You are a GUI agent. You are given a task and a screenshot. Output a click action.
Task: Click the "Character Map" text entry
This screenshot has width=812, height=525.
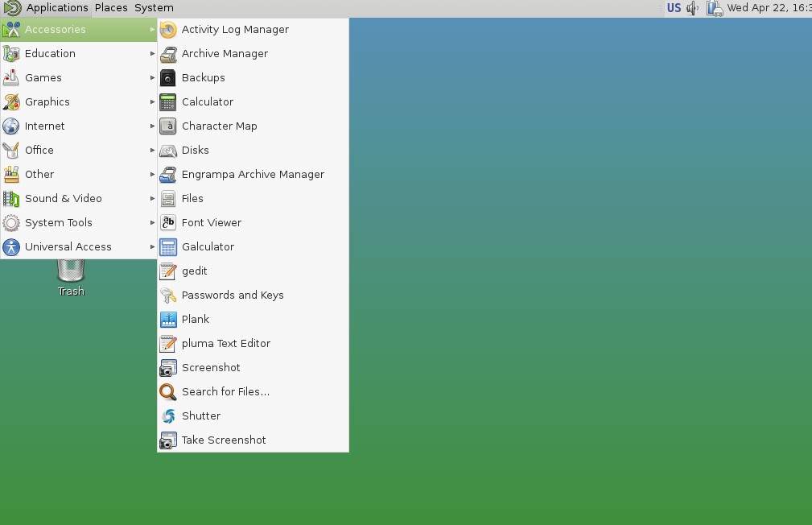(219, 126)
